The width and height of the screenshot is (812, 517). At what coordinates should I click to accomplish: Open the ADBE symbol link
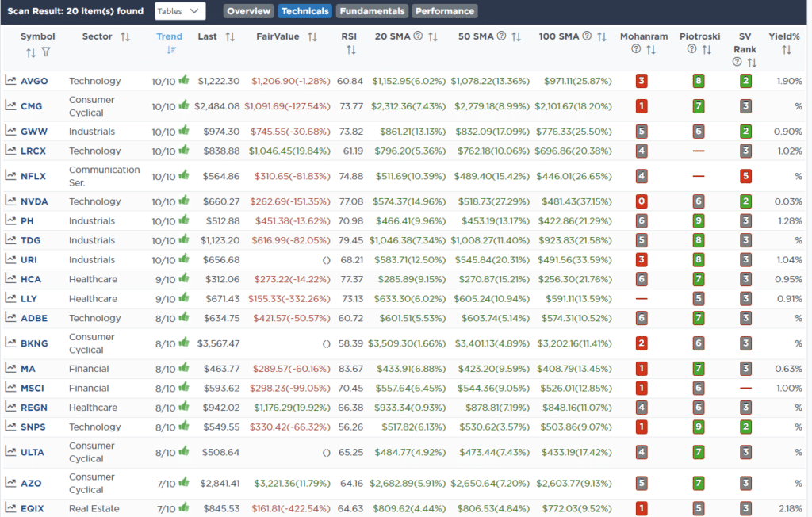click(x=34, y=318)
